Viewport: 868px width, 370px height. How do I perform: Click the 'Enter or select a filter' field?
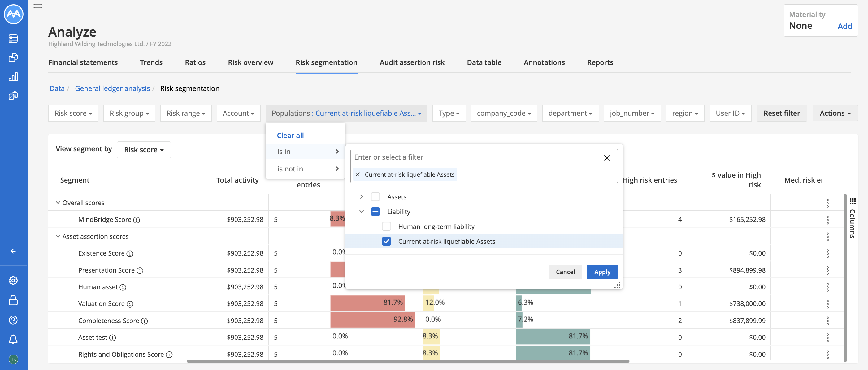tap(477, 157)
